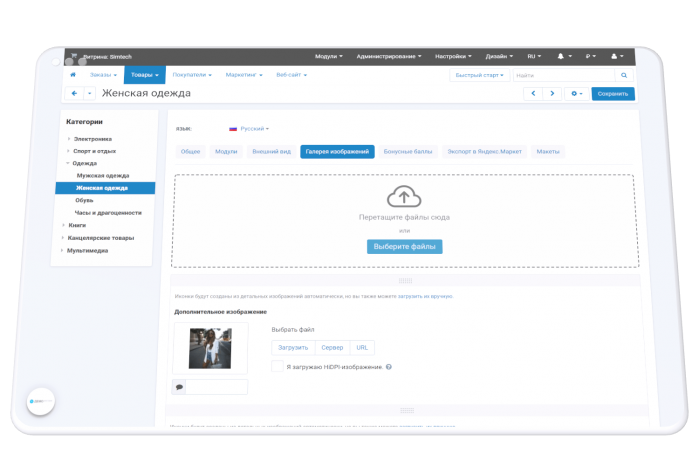Click the HiDPI help question icon
Screen dimensions: 700x466
click(389, 367)
